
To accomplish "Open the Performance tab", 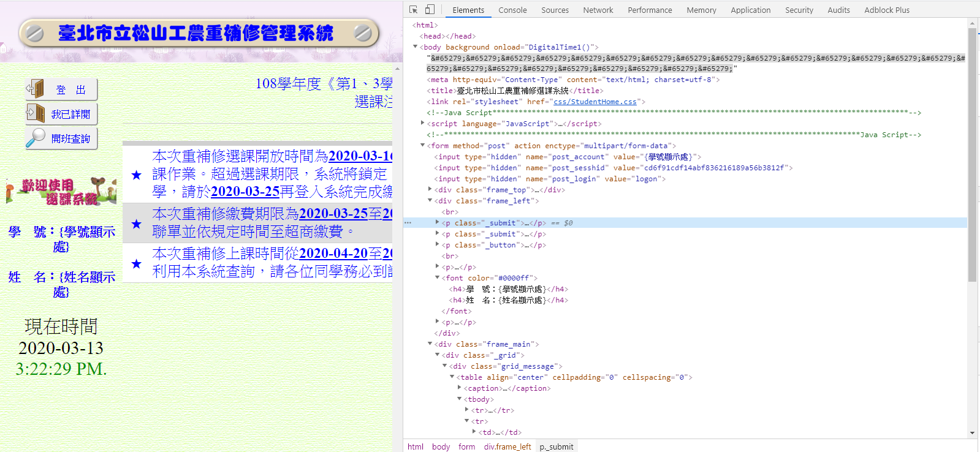I will click(x=650, y=10).
